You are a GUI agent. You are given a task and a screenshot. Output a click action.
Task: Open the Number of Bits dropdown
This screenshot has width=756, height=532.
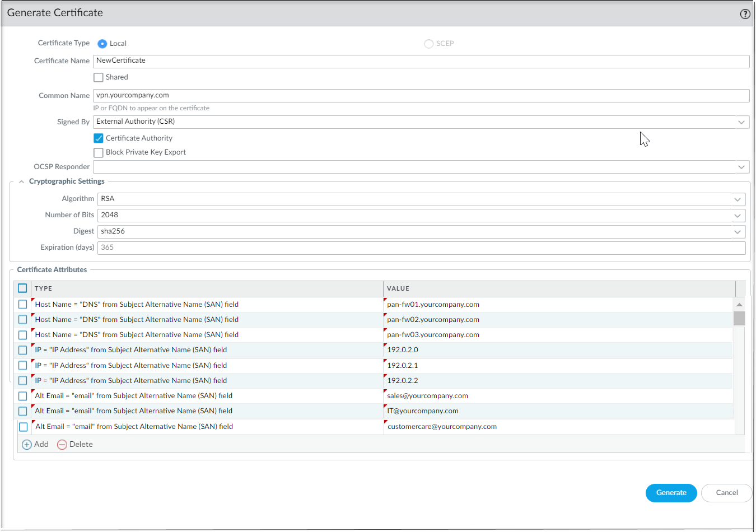pyautogui.click(x=738, y=215)
